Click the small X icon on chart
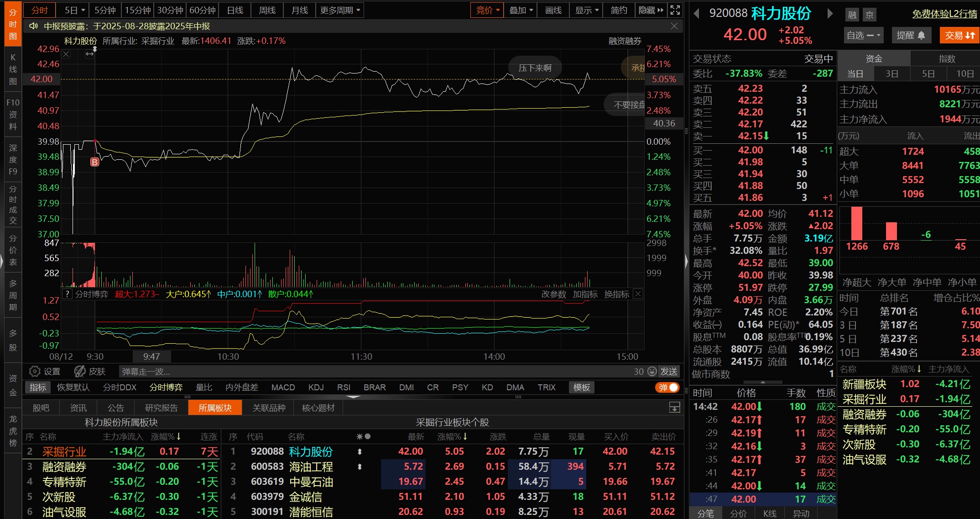This screenshot has height=519, width=980. [66, 54]
